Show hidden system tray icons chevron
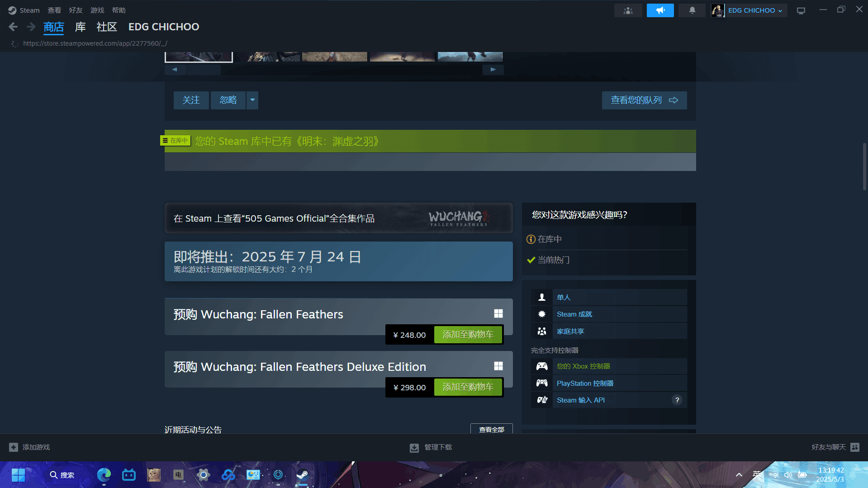Screen dimensions: 868x488 739,475
